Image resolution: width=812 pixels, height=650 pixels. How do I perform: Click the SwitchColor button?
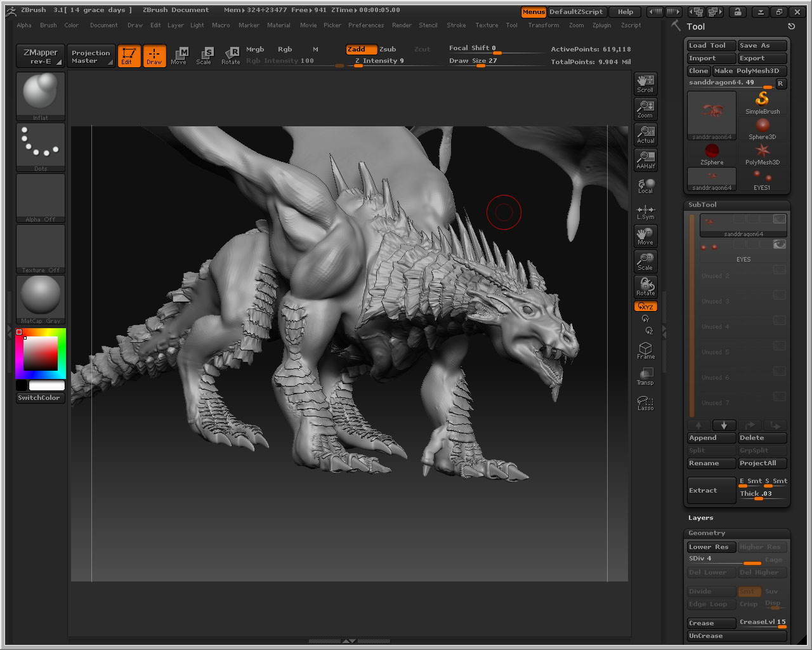pyautogui.click(x=41, y=398)
